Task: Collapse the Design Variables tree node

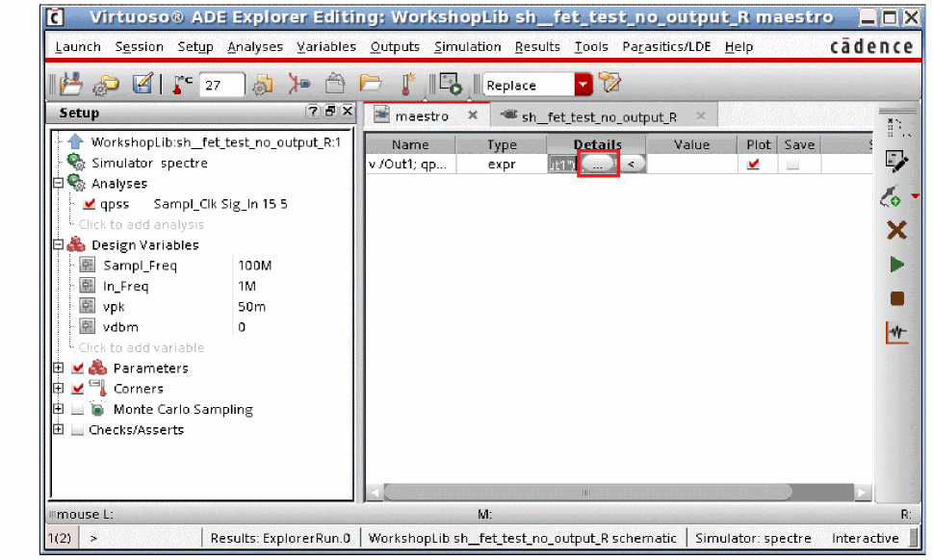Action: click(x=59, y=244)
